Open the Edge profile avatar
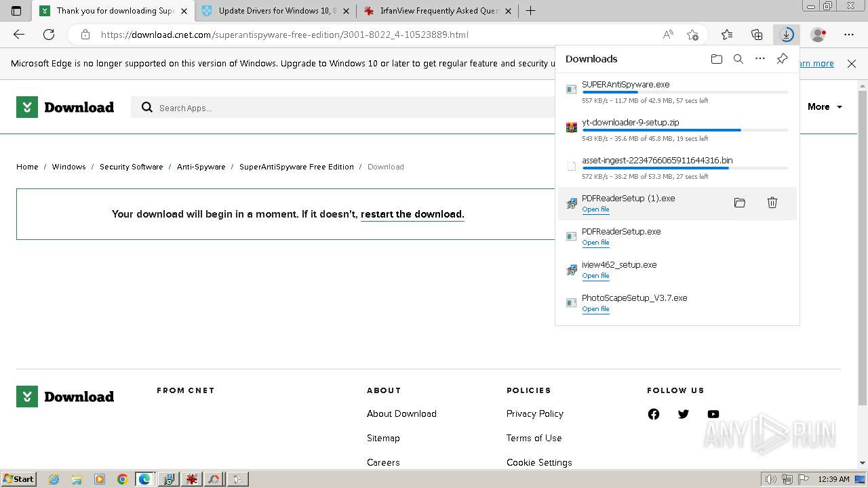 pyautogui.click(x=818, y=35)
